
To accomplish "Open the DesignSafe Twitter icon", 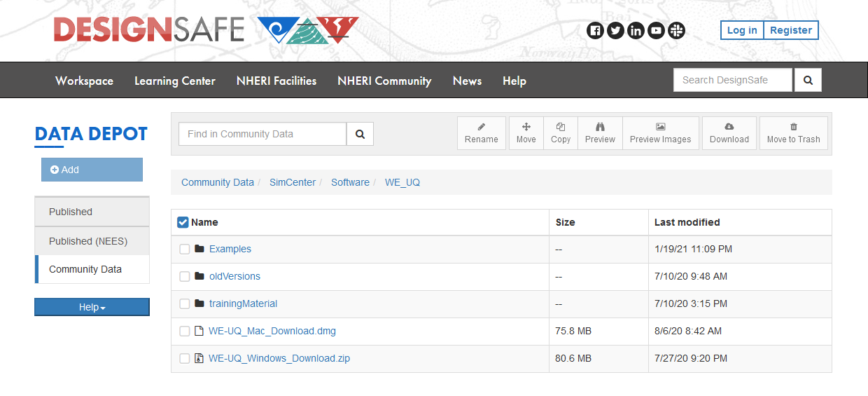I will pyautogui.click(x=615, y=30).
